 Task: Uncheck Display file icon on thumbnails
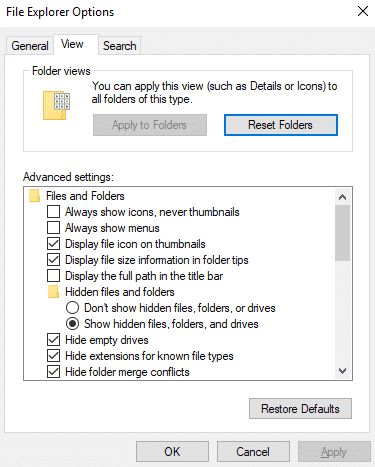[53, 244]
